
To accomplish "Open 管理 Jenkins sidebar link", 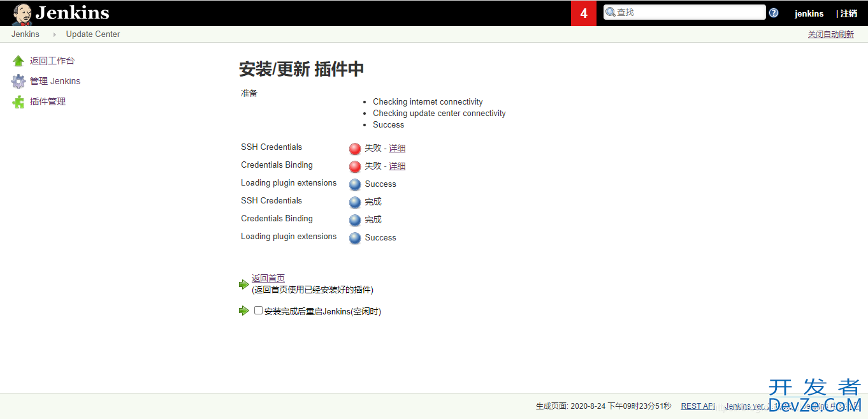I will coord(55,81).
